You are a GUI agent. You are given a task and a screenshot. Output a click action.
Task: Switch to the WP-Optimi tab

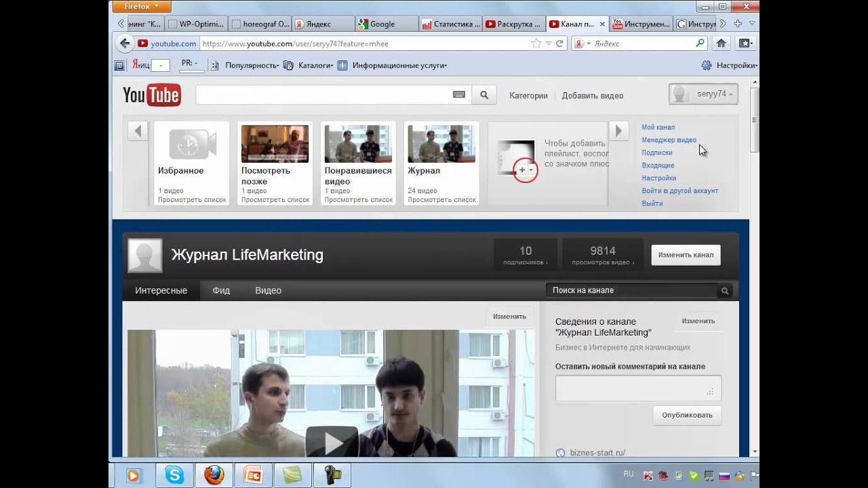click(196, 24)
